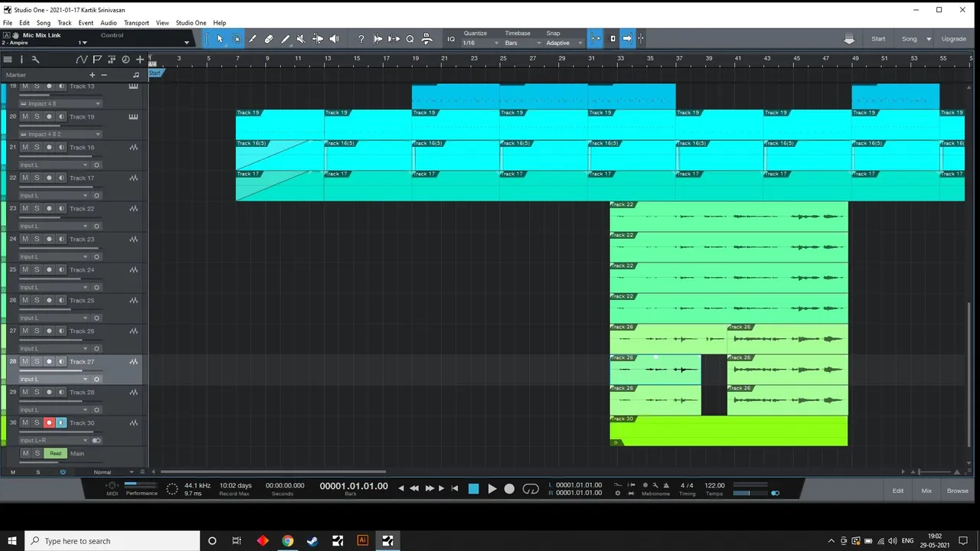Toggle the IQ input quantize button
Image resolution: width=980 pixels, height=551 pixels.
(x=451, y=39)
